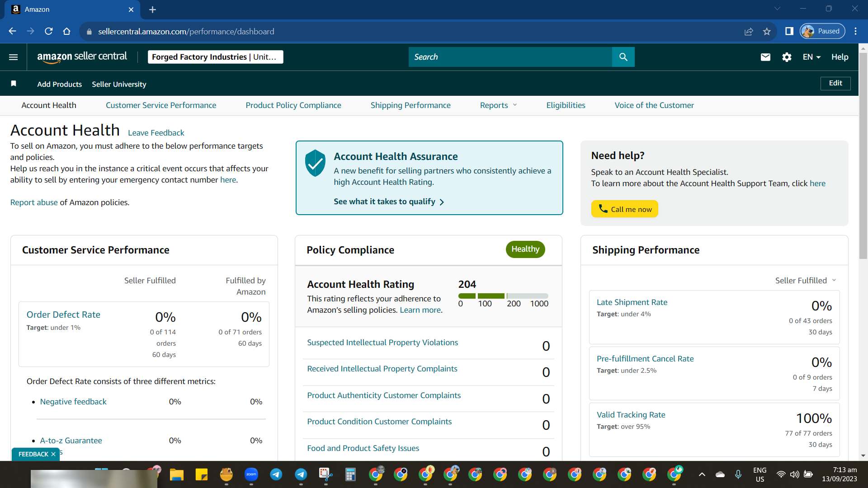Viewport: 868px width, 488px height.
Task: Open the Valid Tracking Rate link
Action: (x=631, y=415)
